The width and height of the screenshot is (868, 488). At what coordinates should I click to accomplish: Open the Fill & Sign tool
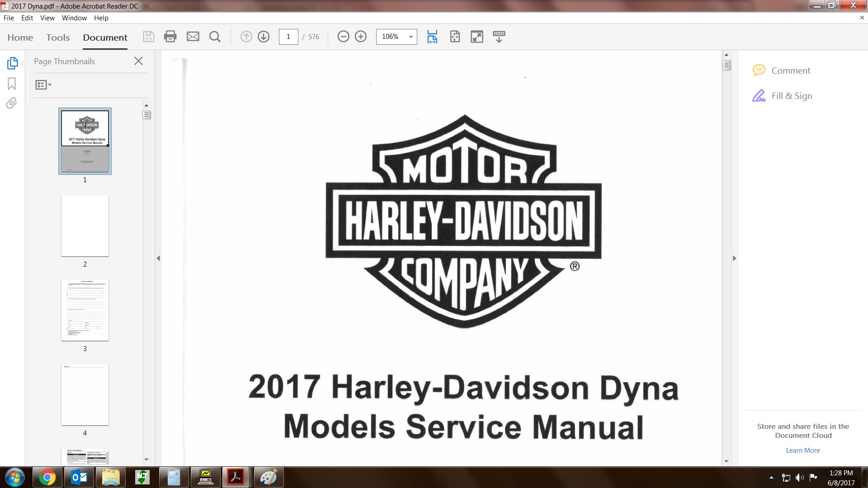pos(792,96)
